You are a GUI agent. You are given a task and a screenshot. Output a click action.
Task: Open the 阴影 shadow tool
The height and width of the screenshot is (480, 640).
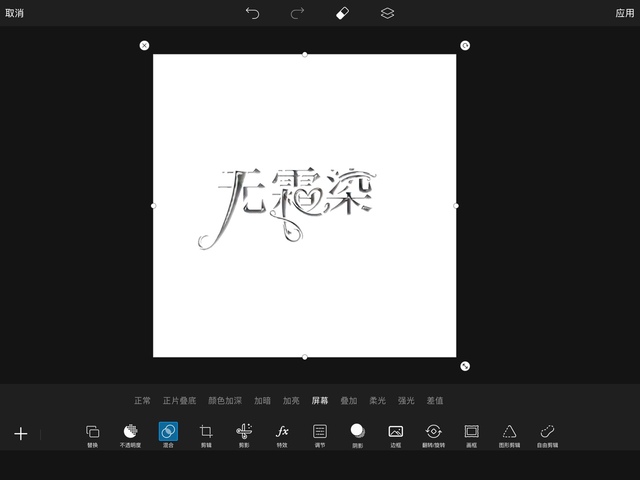pos(358,434)
